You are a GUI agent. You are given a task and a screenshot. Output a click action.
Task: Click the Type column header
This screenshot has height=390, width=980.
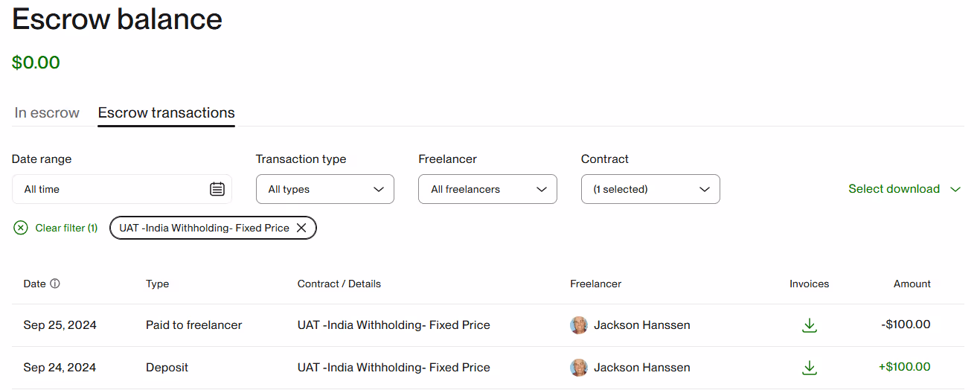158,284
